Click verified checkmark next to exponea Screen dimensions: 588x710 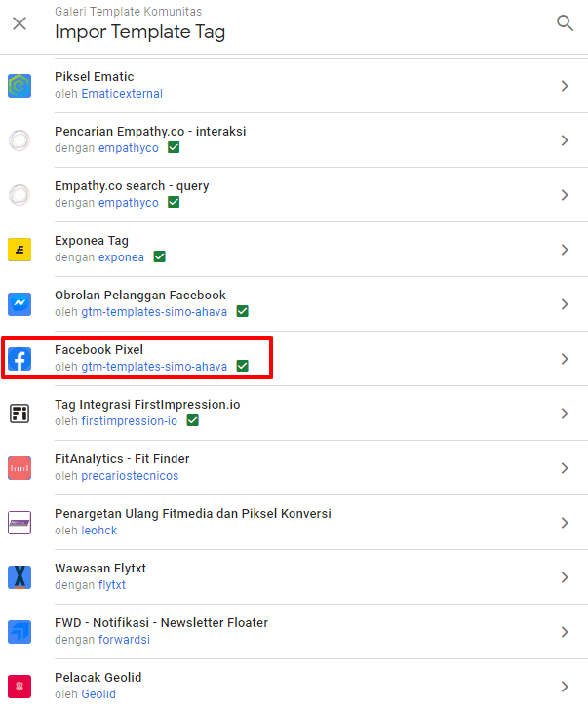tap(159, 257)
